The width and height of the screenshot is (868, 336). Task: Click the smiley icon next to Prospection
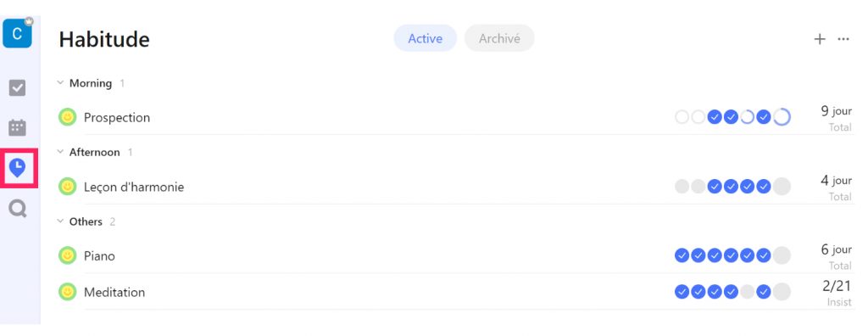(67, 117)
